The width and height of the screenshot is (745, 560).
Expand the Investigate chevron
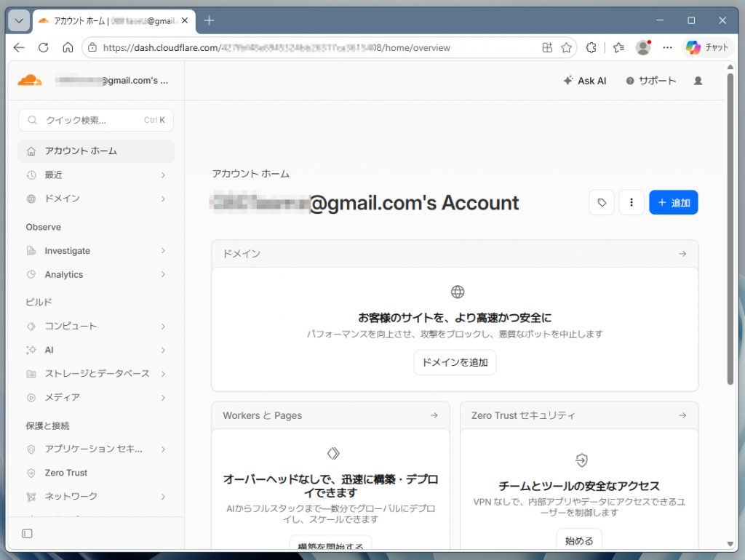[163, 251]
